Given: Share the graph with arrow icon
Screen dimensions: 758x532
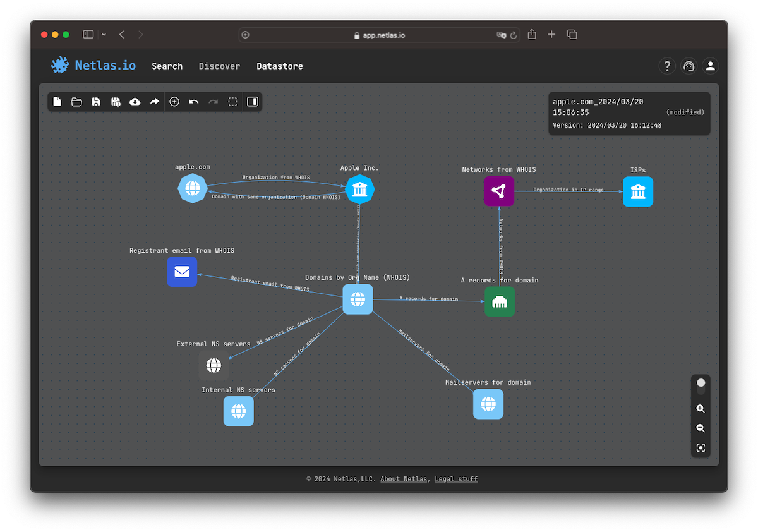Looking at the screenshot, I should click(x=154, y=102).
